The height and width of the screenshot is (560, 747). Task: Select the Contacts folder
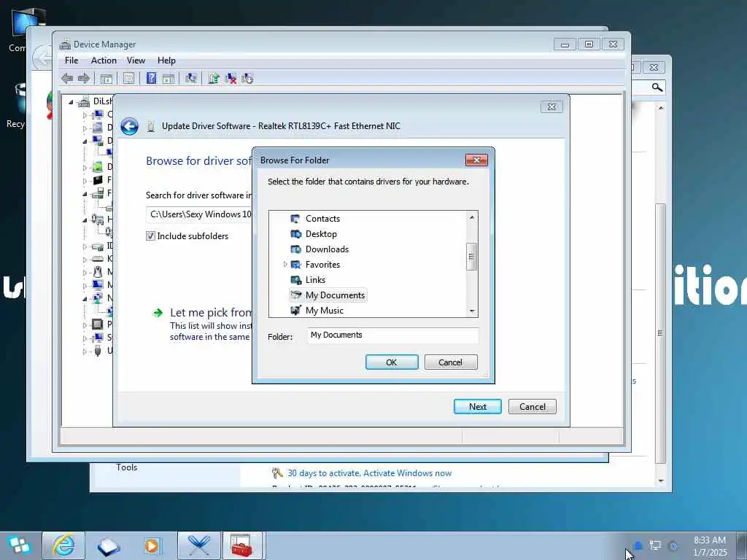click(322, 219)
